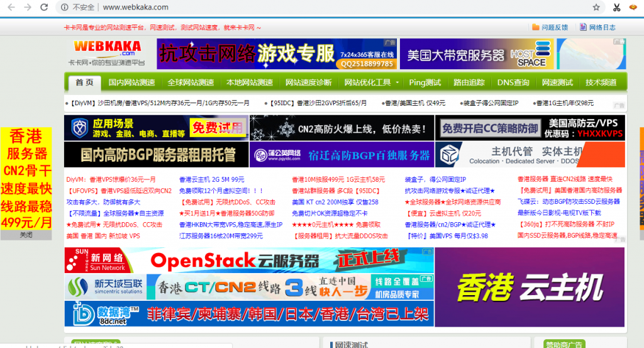Viewport: 644px width, 348px height.
Task: Open 『特价』美国VPS 每月仅$3.98 link
Action: [x=446, y=236]
